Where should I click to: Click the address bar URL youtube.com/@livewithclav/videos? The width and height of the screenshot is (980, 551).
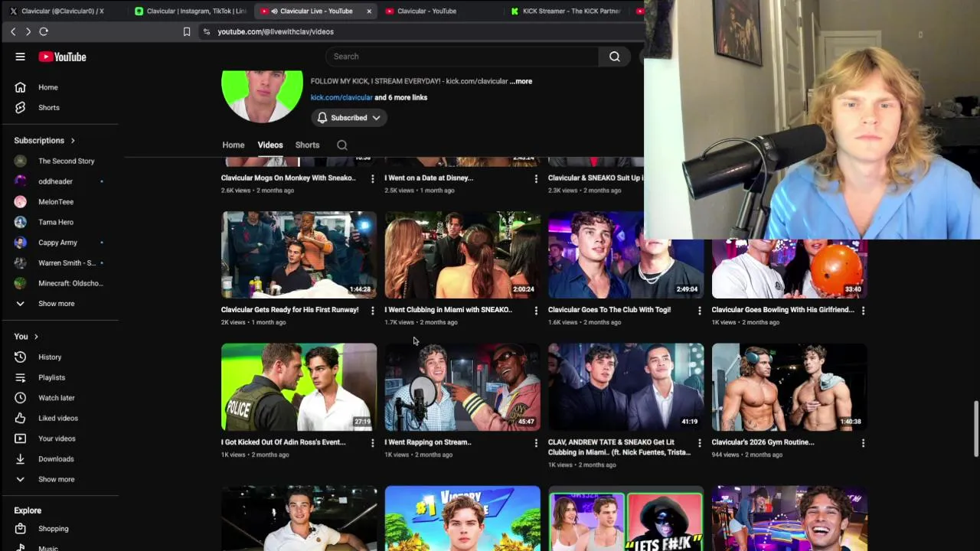[x=276, y=31]
